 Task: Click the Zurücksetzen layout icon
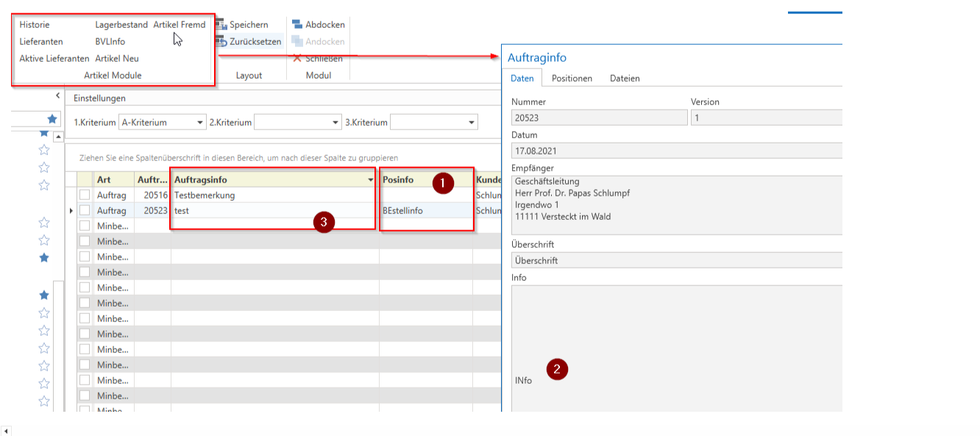pos(221,42)
